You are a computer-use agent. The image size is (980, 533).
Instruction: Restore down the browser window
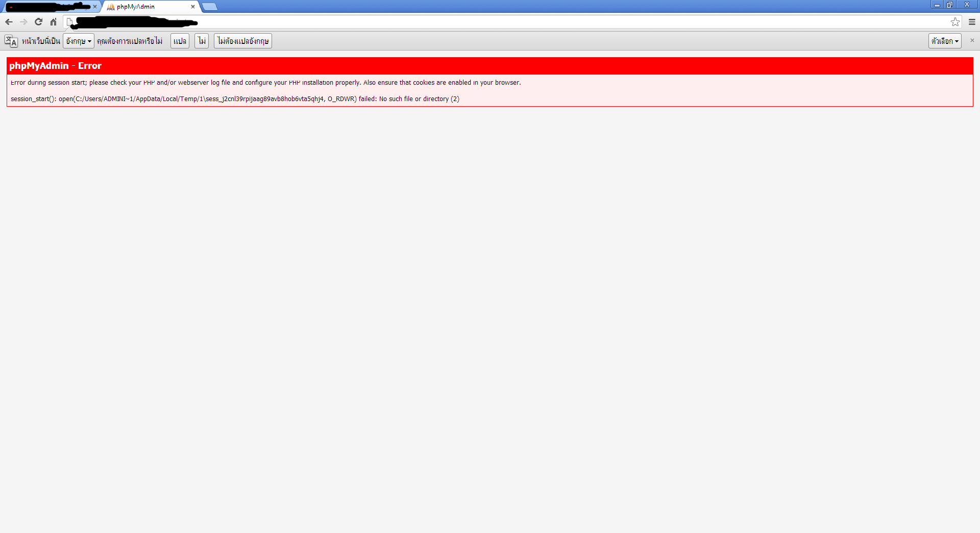(949, 5)
